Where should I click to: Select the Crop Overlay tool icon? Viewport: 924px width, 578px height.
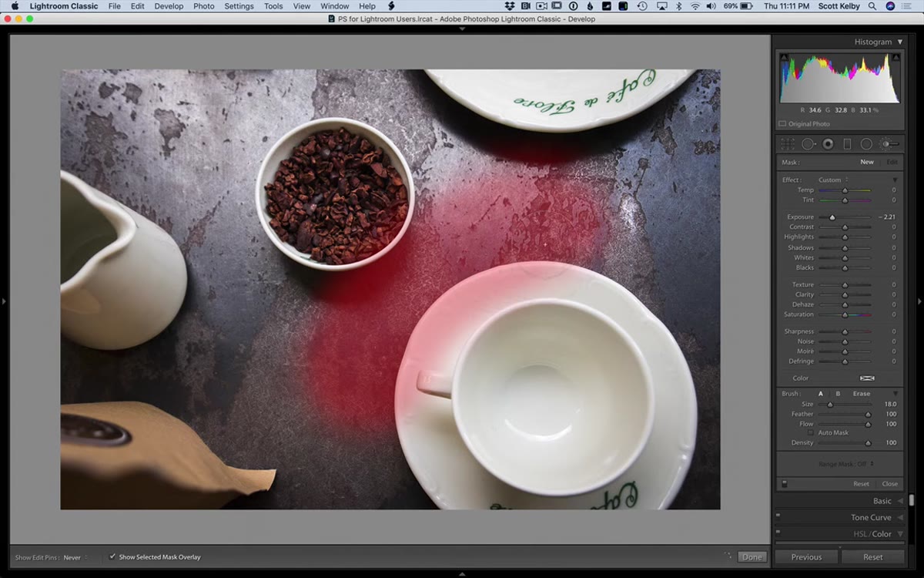788,144
